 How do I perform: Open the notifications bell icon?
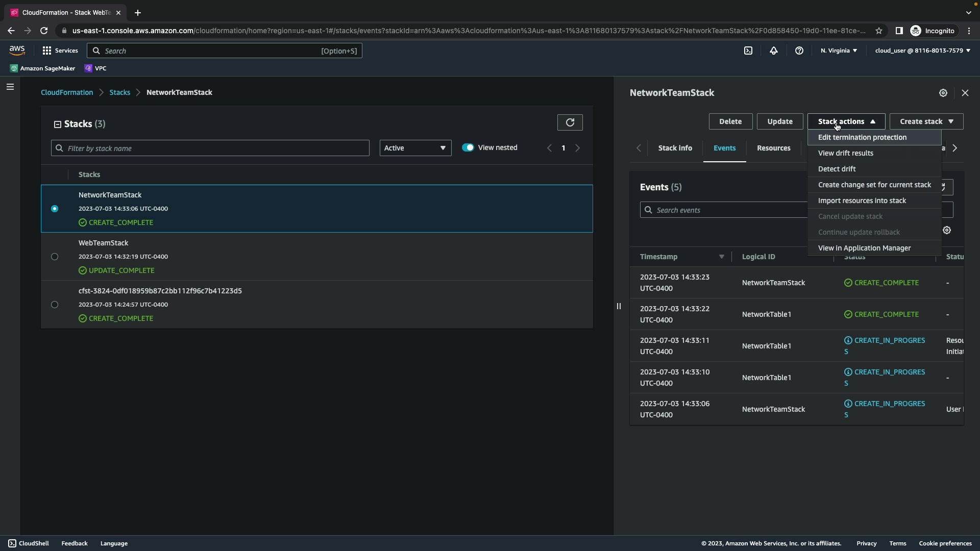click(x=773, y=51)
